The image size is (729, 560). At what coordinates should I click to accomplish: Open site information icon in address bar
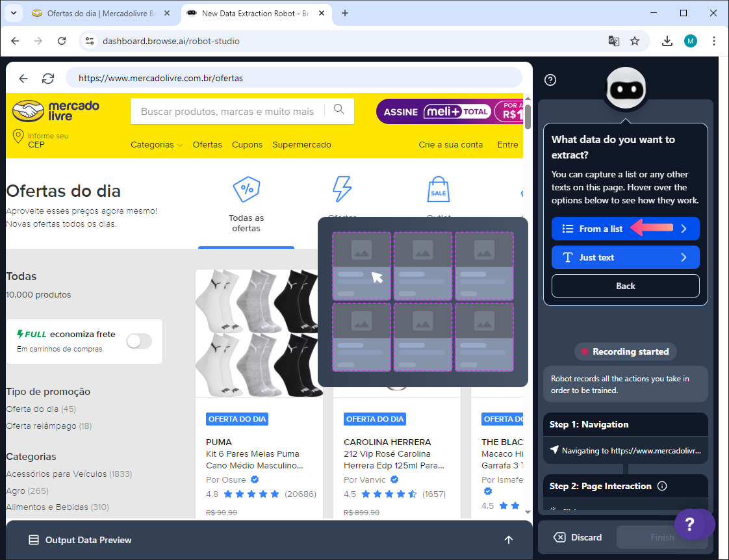90,41
